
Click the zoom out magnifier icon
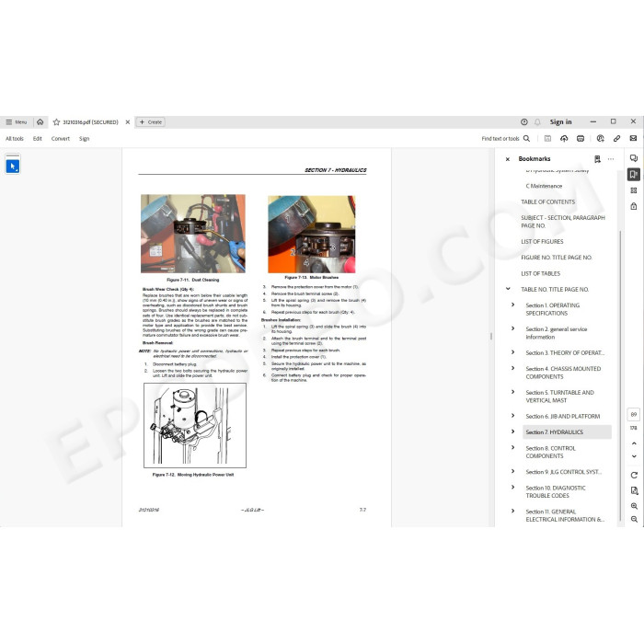[634, 519]
